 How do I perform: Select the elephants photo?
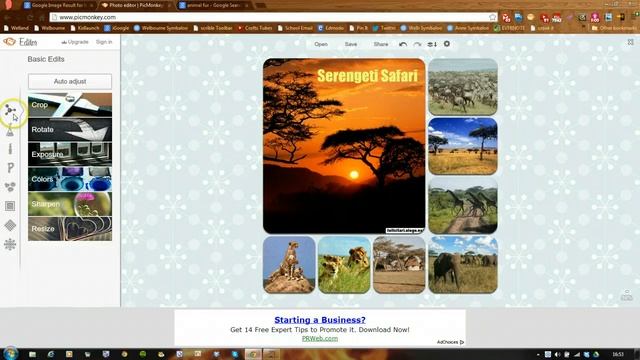[463, 265]
